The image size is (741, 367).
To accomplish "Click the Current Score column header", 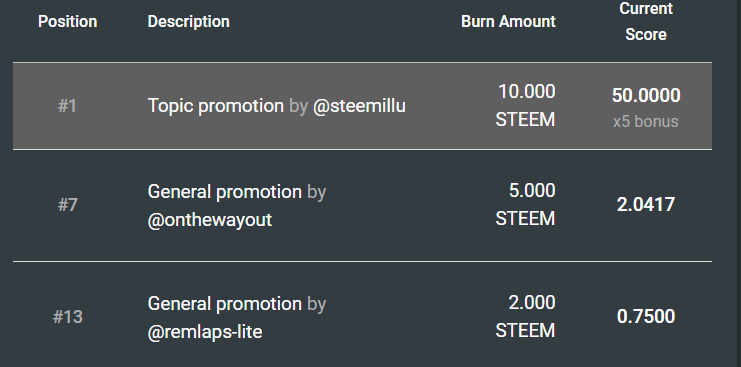I will (x=646, y=21).
